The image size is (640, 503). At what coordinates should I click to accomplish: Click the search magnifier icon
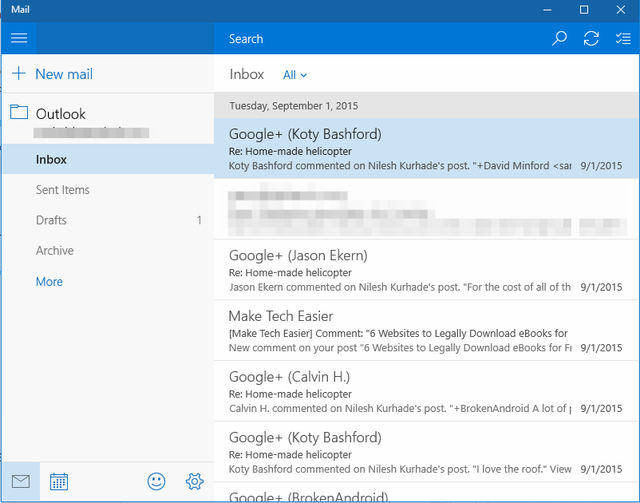pos(559,38)
